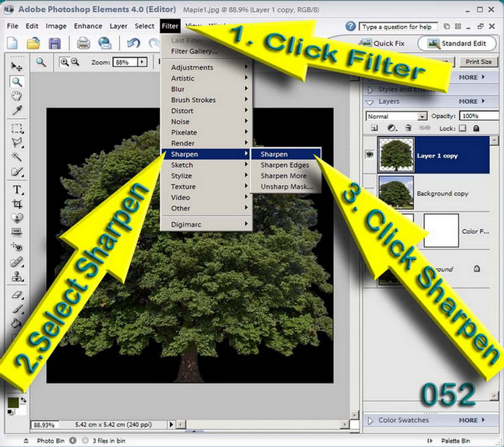Delete layer using the trash icon
The height and width of the screenshot is (447, 504).
(408, 128)
